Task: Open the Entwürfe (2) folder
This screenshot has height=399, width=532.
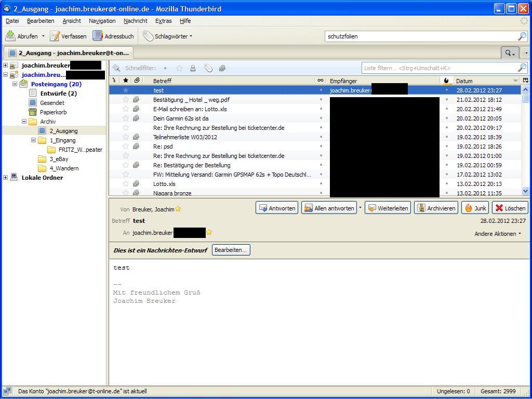Action: pyautogui.click(x=58, y=94)
